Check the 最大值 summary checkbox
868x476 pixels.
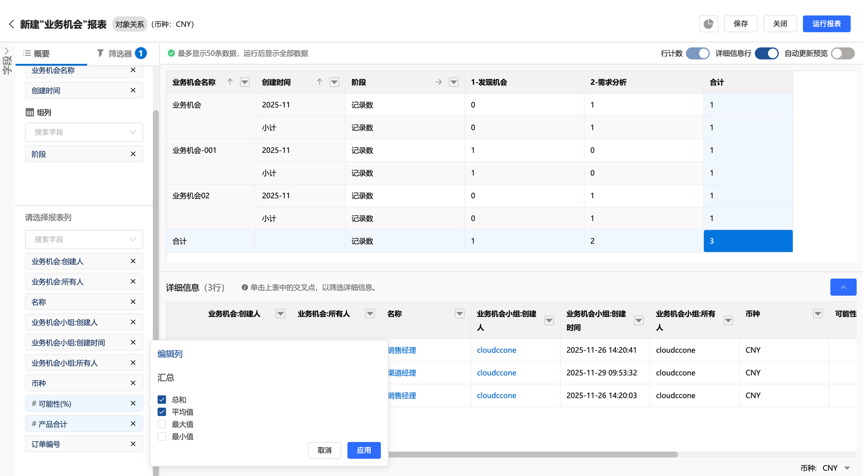coord(162,424)
